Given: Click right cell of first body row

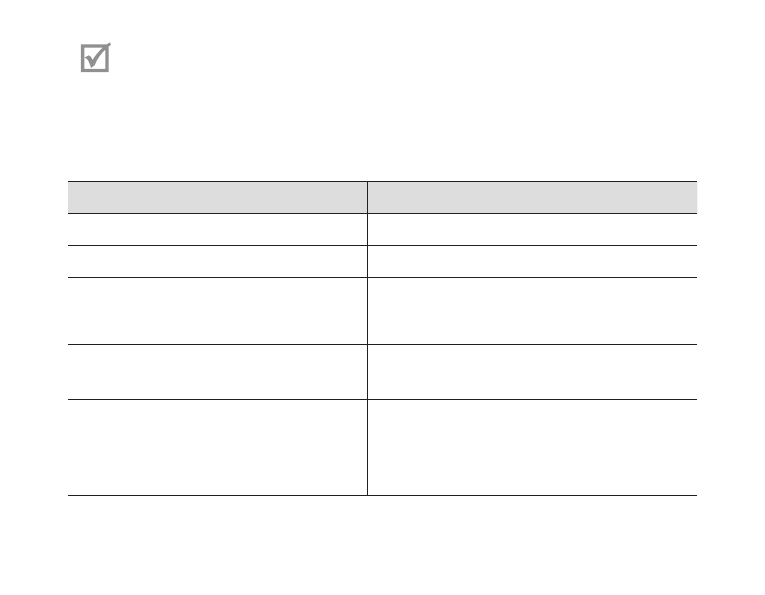Looking at the screenshot, I should click(x=532, y=230).
